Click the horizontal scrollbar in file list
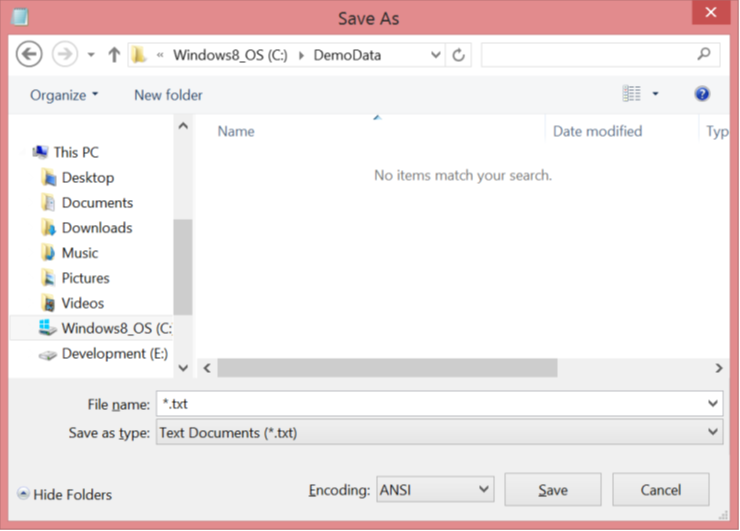 [x=386, y=368]
